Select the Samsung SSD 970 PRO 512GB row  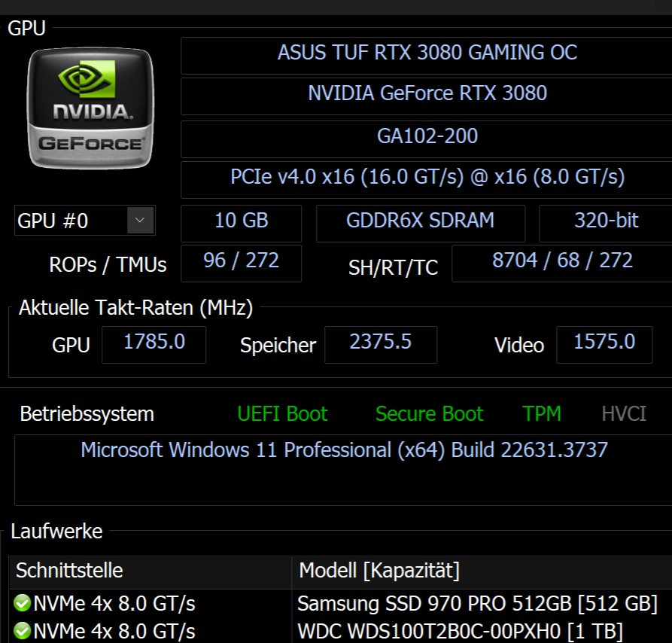[341, 603]
